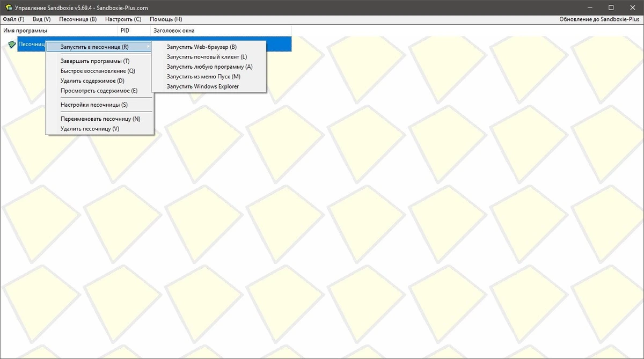Open the Файл (F) menu
The width and height of the screenshot is (644, 359).
click(x=13, y=19)
